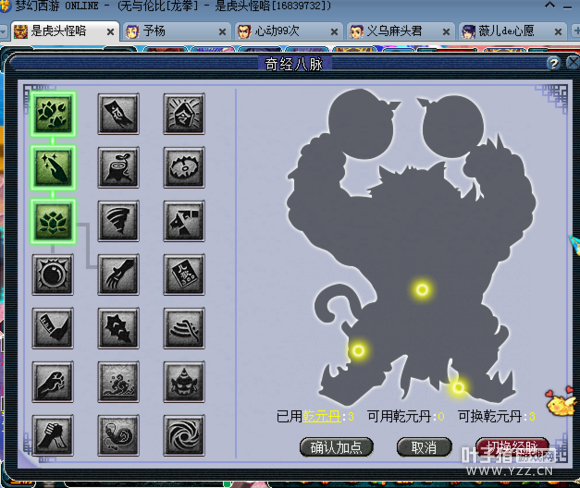Click the glowing meridian point on foot
Screen dimensions: 580x488
458,387
